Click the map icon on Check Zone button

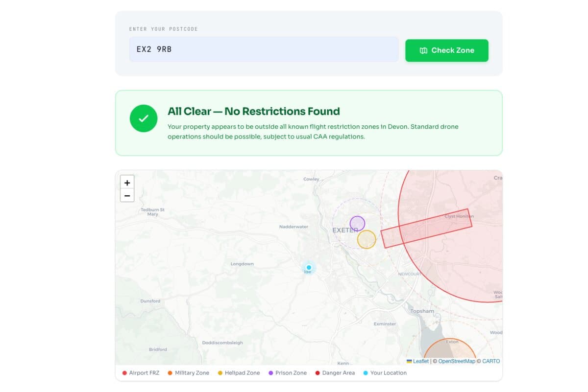423,50
